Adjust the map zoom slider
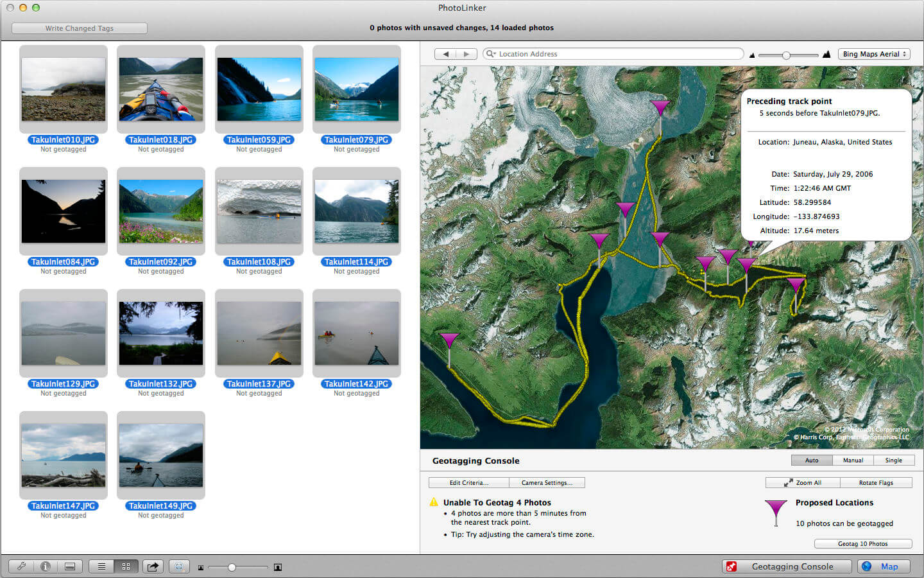This screenshot has width=924, height=578. (786, 55)
